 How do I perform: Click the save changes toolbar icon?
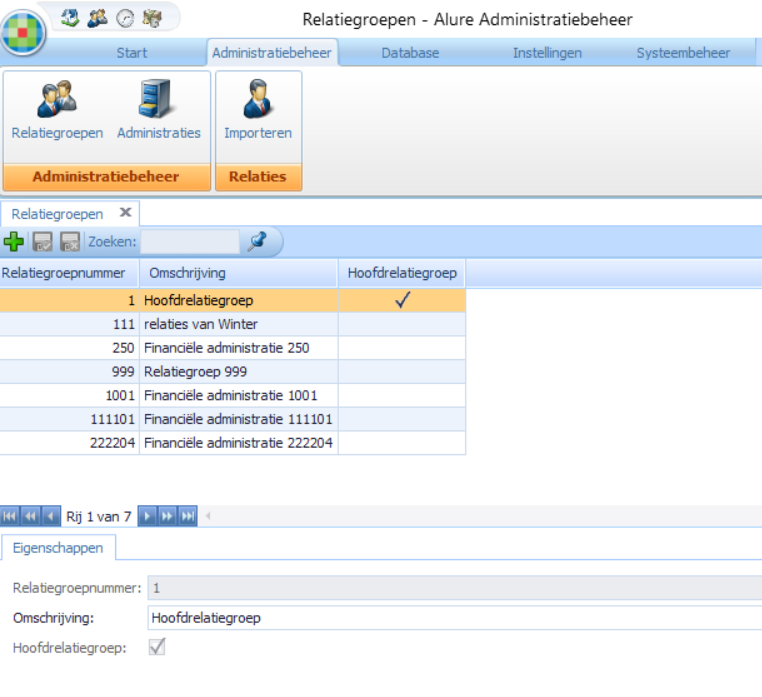[43, 241]
